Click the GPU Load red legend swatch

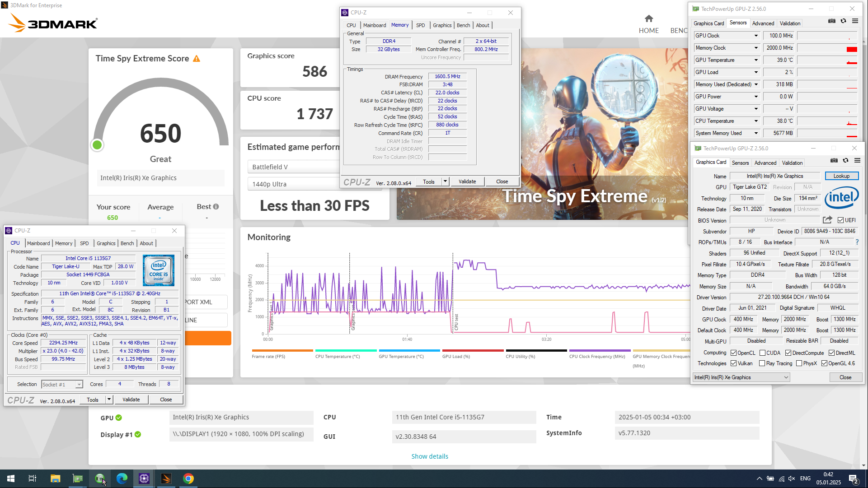pos(473,350)
